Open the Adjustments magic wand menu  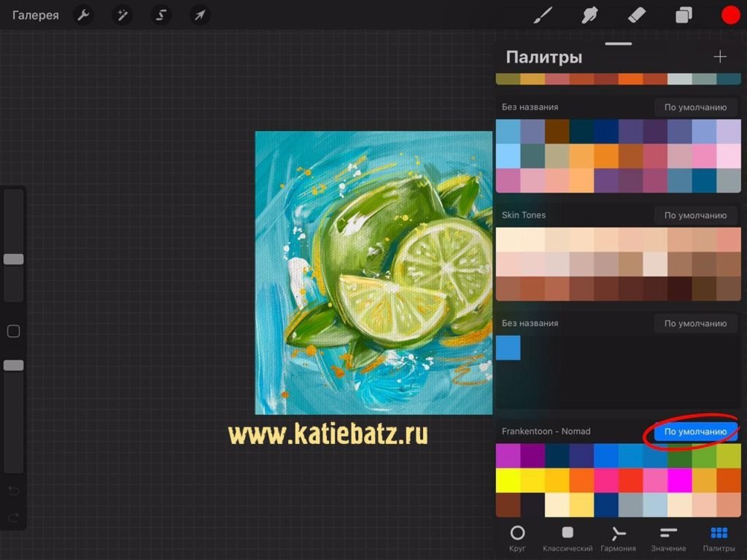(122, 15)
